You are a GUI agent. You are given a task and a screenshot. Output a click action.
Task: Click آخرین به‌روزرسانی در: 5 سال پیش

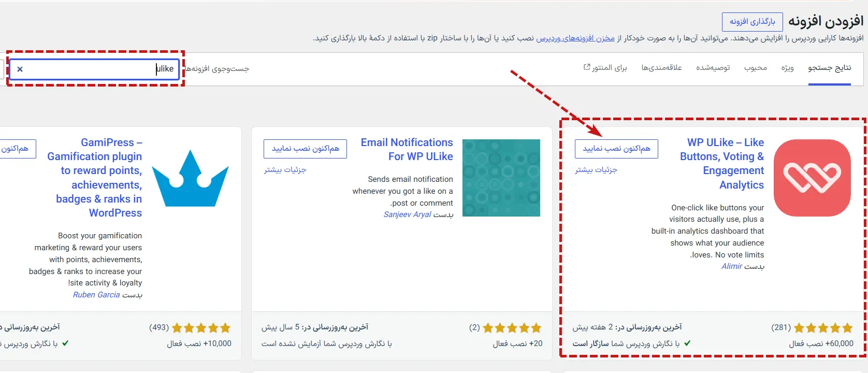click(315, 327)
